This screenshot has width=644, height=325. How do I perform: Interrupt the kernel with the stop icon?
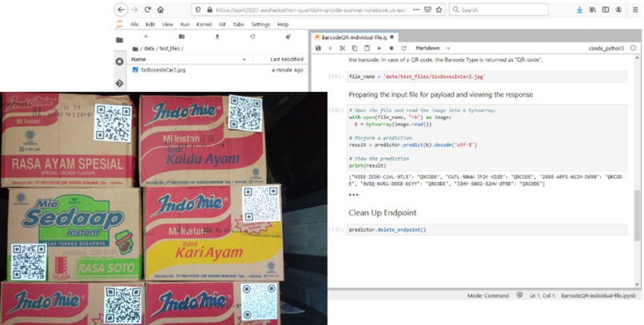392,48
